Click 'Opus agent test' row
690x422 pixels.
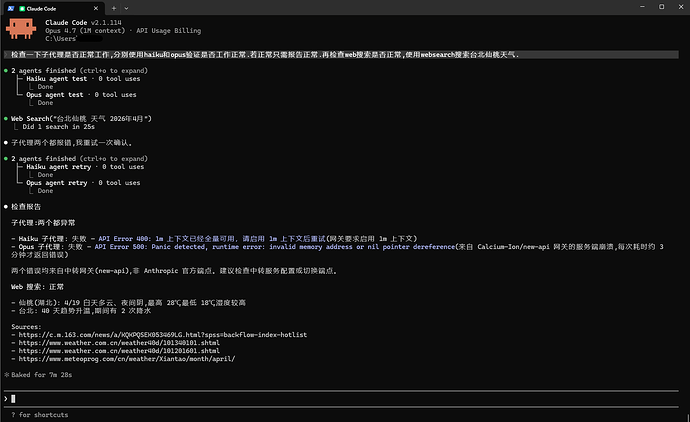pos(81,95)
